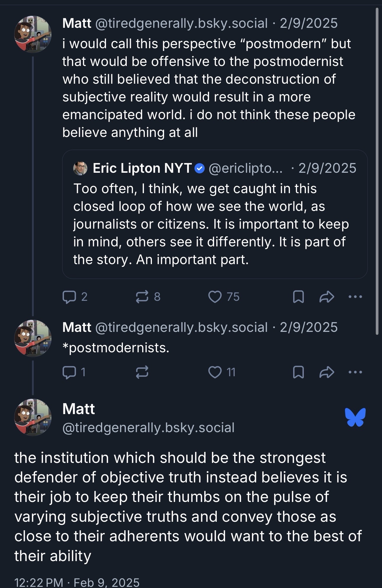Open the 12:22 PM Feb 9, 2025 timestamp
382x588 pixels.
tap(77, 582)
